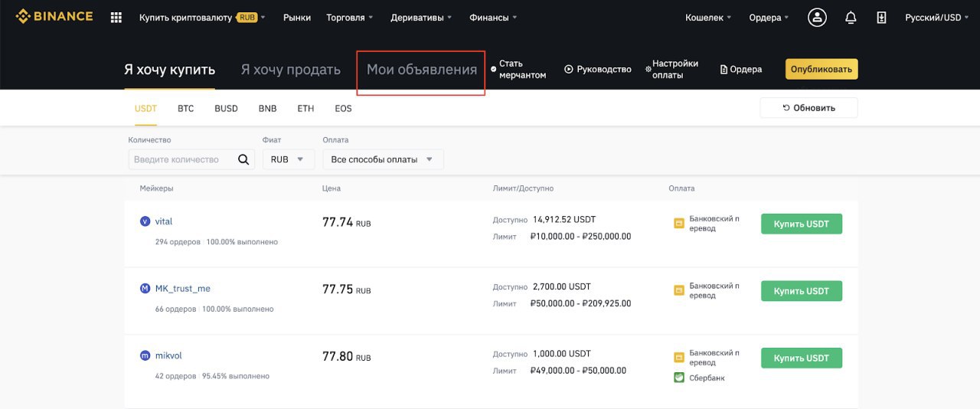
Task: Click the yellow Опубликовать button
Action: click(x=822, y=69)
